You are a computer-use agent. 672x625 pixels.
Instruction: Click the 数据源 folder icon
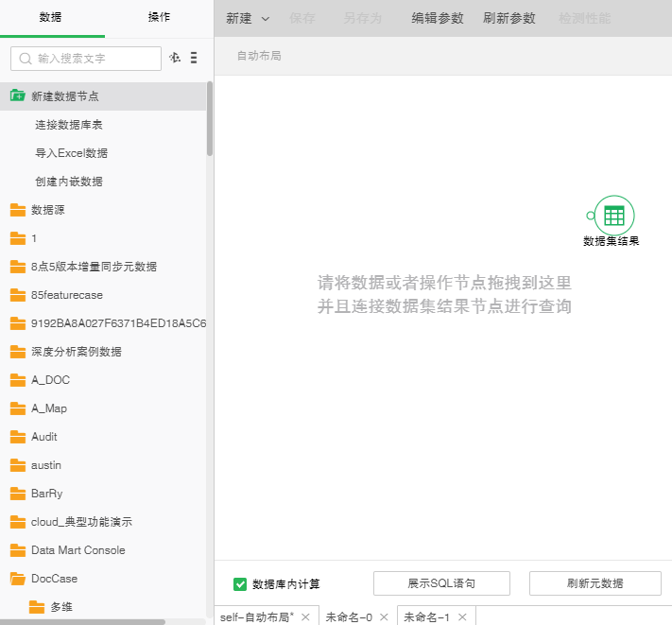[x=18, y=210]
